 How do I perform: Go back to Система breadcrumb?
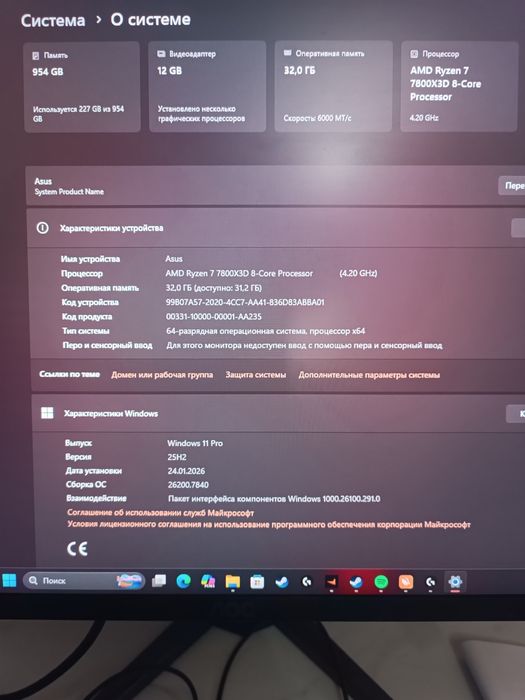(x=53, y=21)
